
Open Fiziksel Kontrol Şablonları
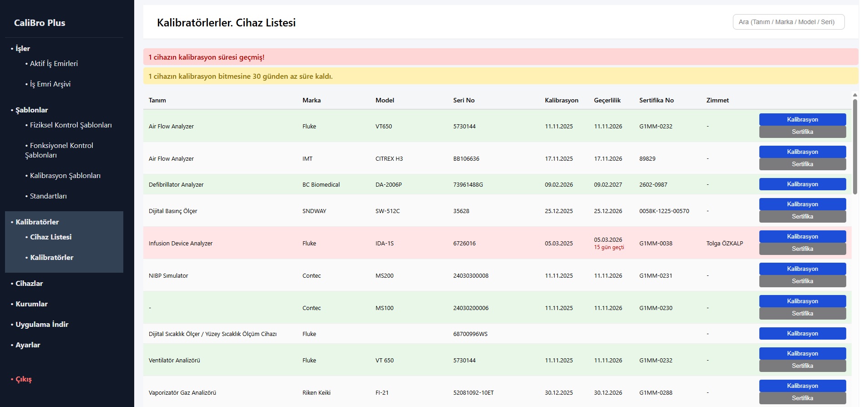(x=71, y=125)
